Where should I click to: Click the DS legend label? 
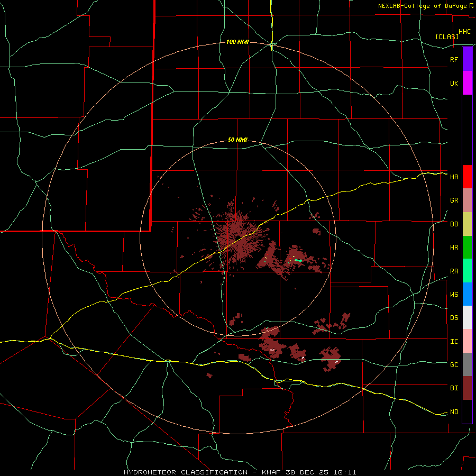(454, 318)
